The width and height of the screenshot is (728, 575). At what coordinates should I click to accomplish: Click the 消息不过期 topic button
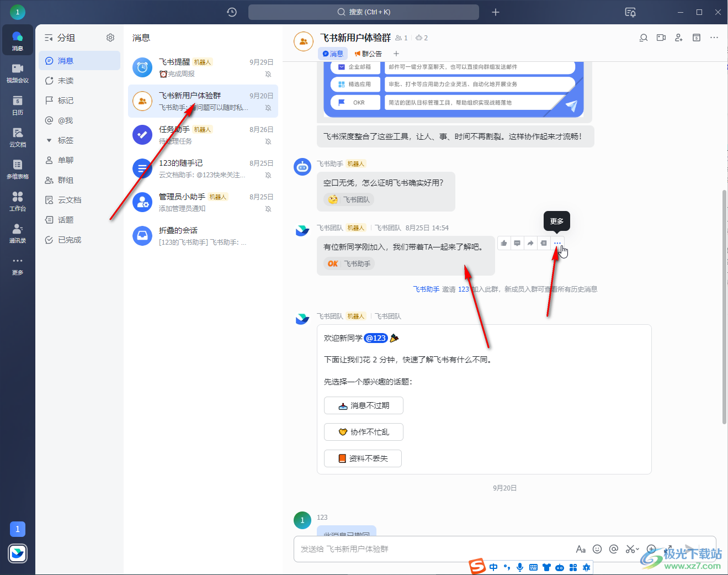364,405
